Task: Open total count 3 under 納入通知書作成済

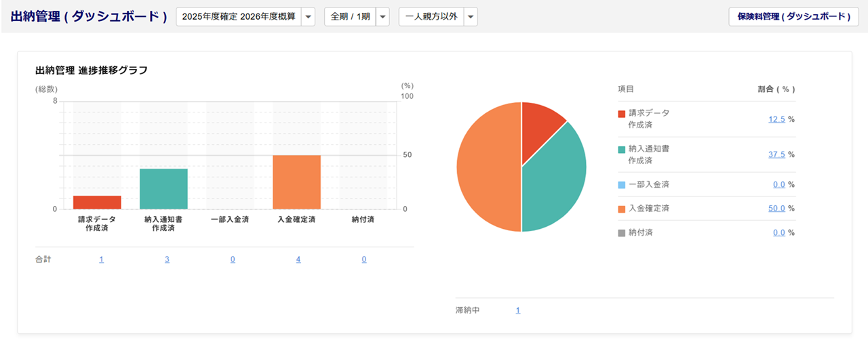Action: (x=167, y=259)
